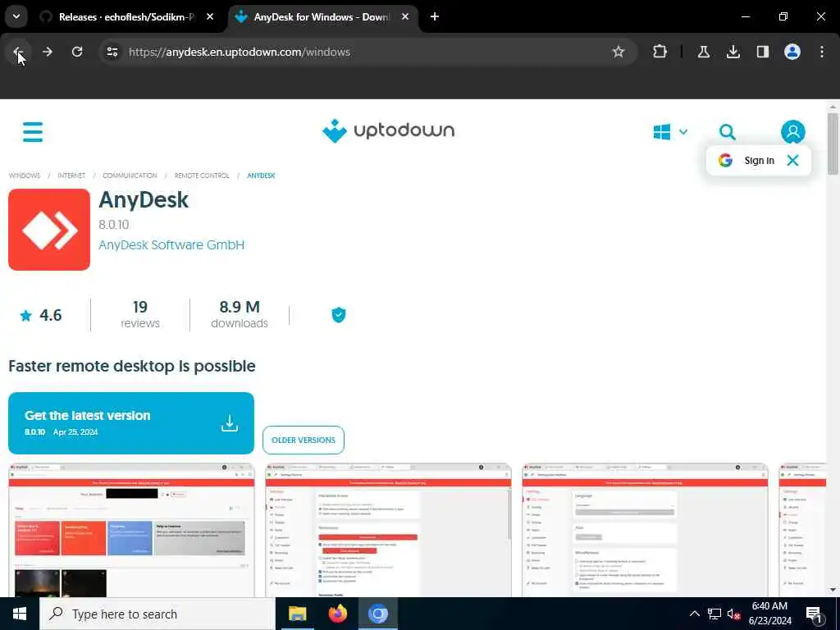Reload the page
Viewport: 840px width, 630px height.
[x=77, y=52]
